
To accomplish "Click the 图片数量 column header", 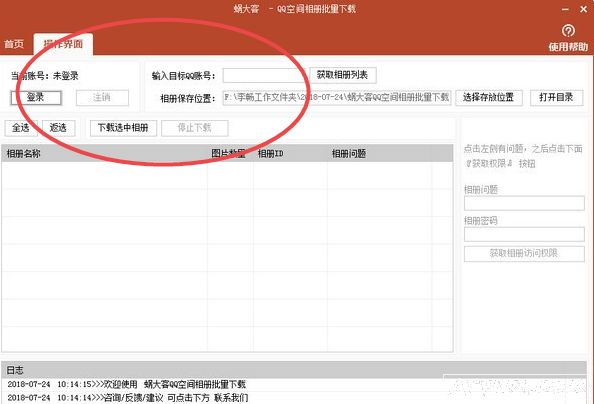I will pyautogui.click(x=230, y=153).
